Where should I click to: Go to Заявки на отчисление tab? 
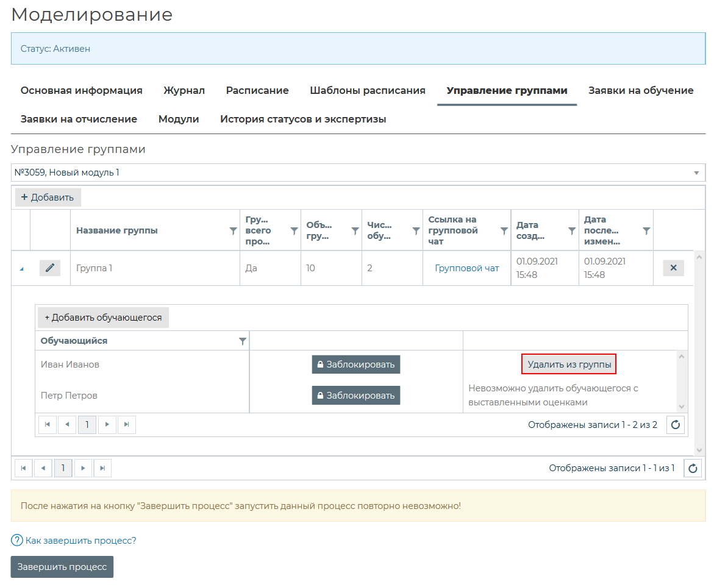click(x=79, y=119)
